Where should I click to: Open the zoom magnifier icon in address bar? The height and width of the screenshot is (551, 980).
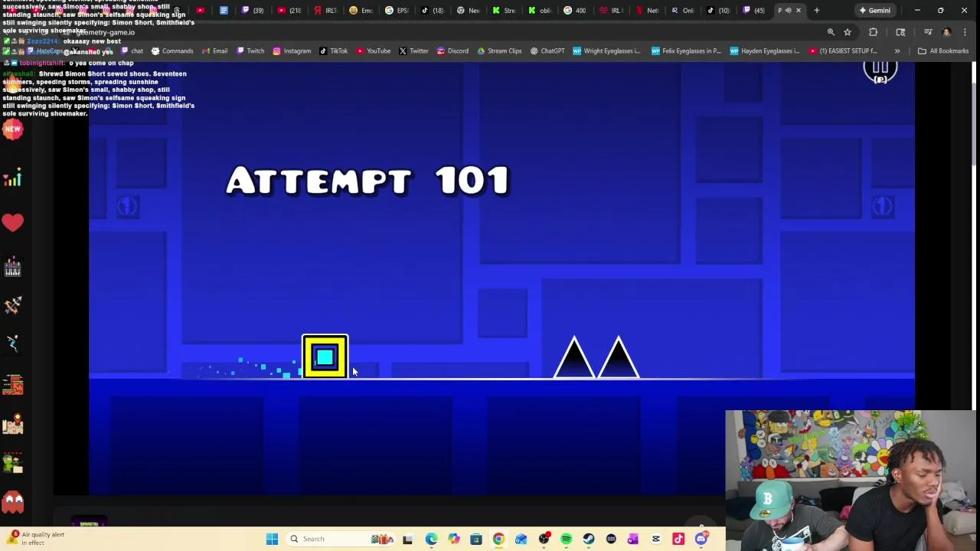(x=831, y=32)
